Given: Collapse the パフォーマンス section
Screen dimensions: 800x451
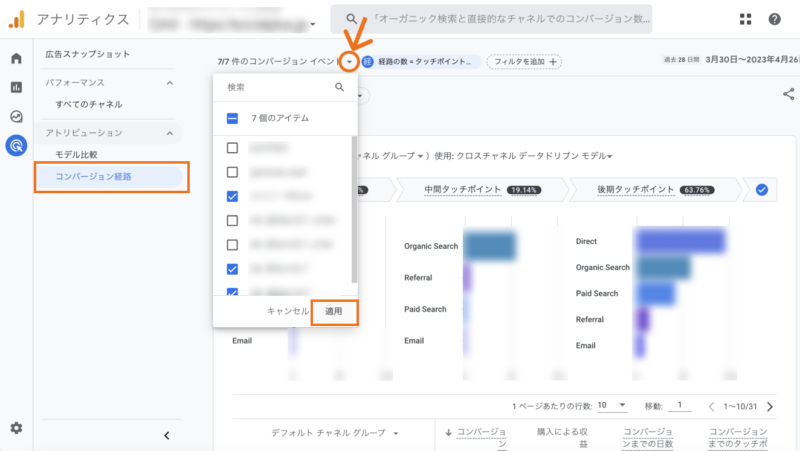Looking at the screenshot, I should click(170, 83).
